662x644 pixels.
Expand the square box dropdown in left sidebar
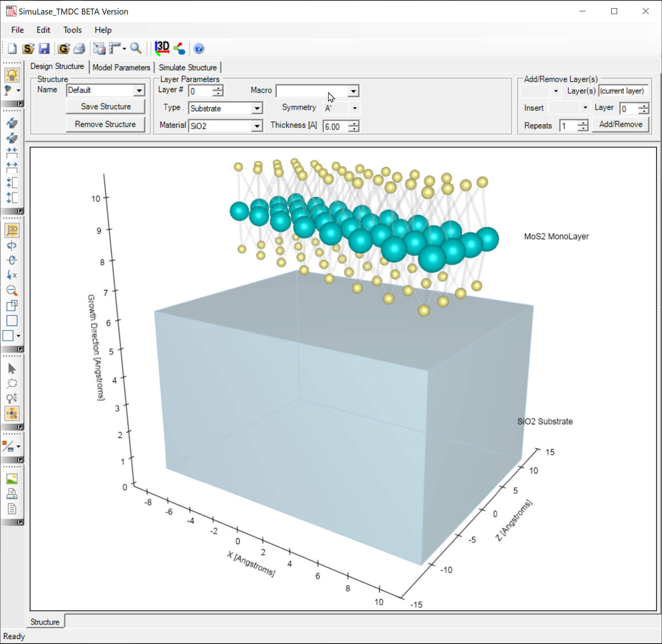[18, 336]
